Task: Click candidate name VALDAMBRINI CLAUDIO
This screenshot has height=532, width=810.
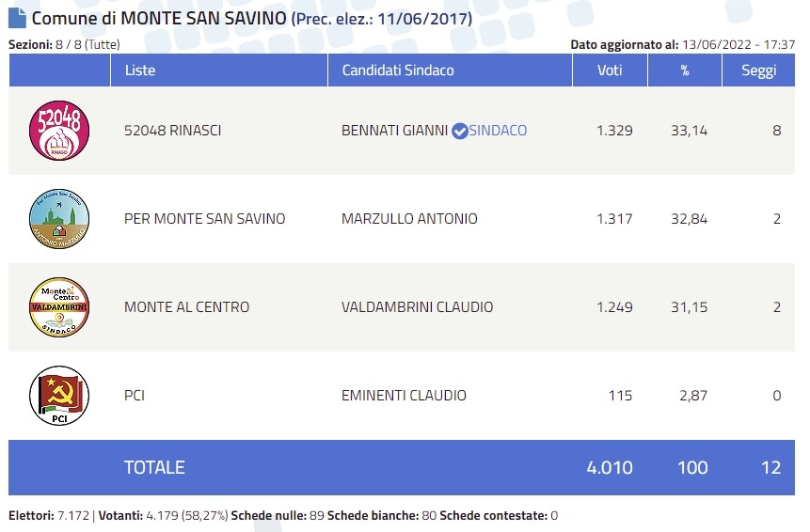Action: tap(417, 307)
